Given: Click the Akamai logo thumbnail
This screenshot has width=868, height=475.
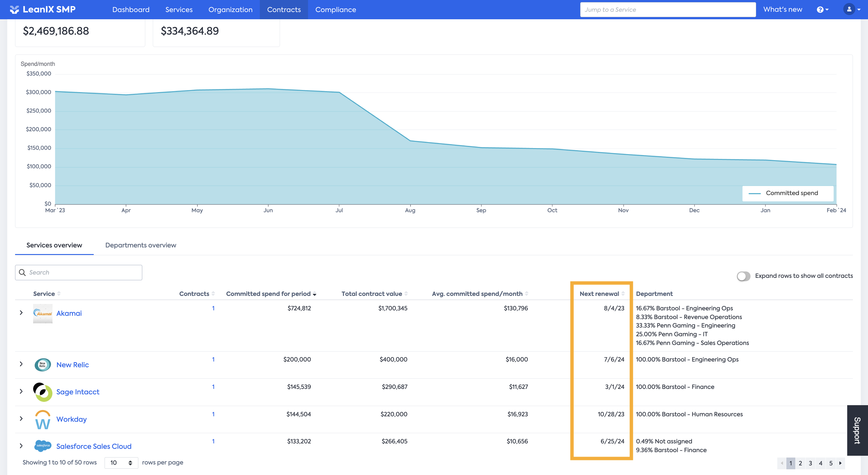Looking at the screenshot, I should 43,313.
